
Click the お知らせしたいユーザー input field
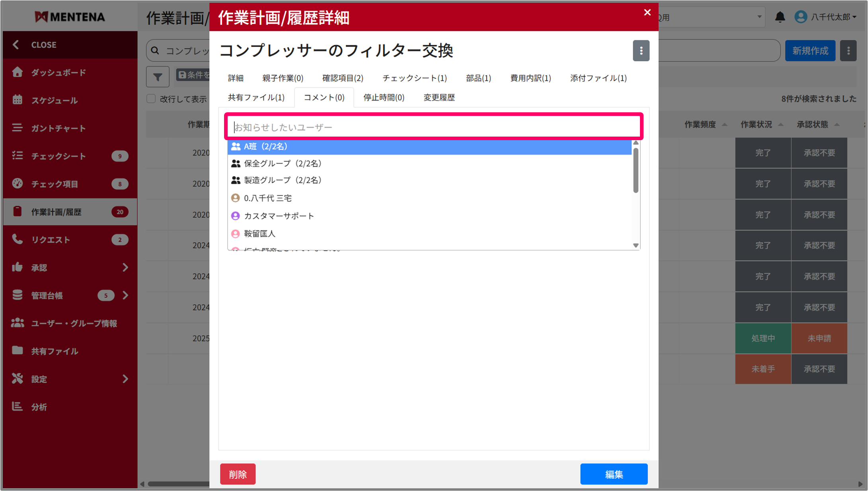point(433,127)
